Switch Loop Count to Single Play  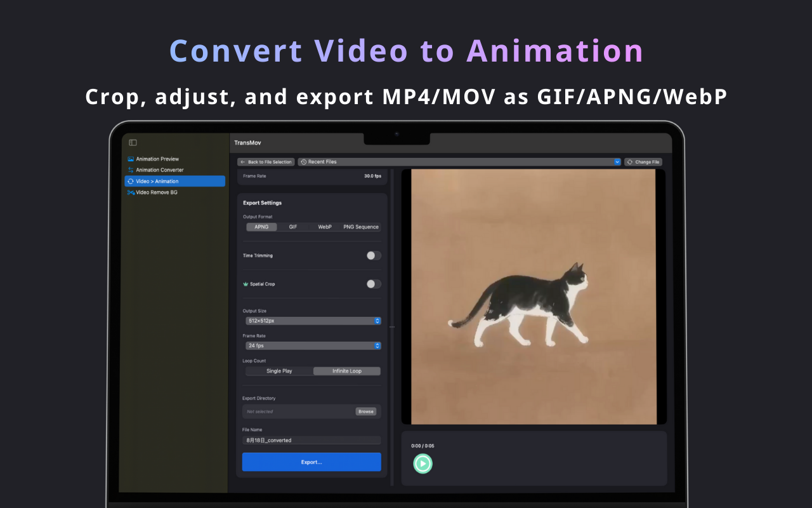tap(279, 370)
